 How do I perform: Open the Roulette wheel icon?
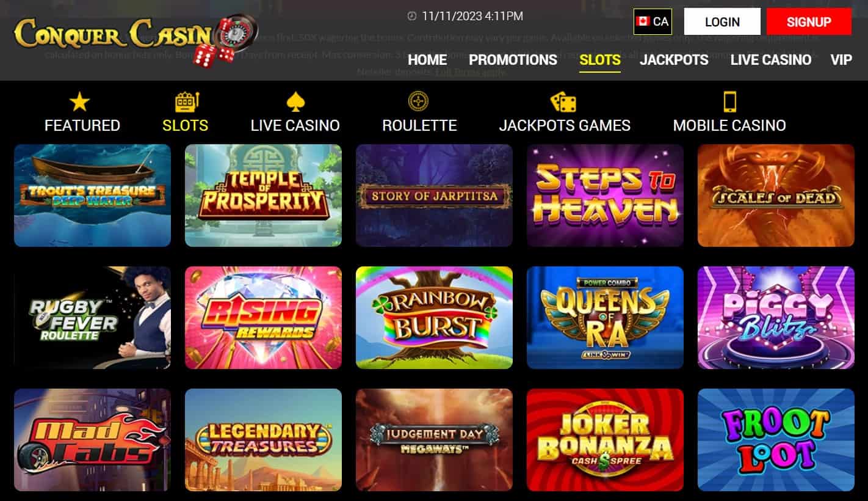click(x=418, y=101)
